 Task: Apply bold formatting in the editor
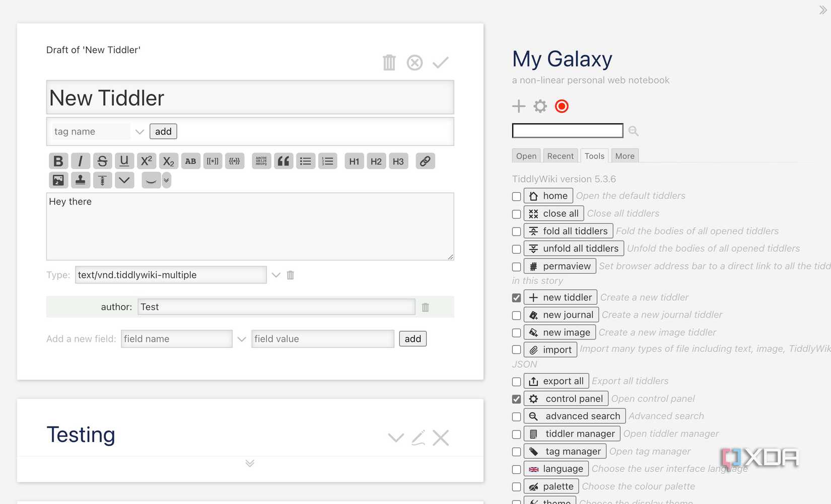[58, 161]
